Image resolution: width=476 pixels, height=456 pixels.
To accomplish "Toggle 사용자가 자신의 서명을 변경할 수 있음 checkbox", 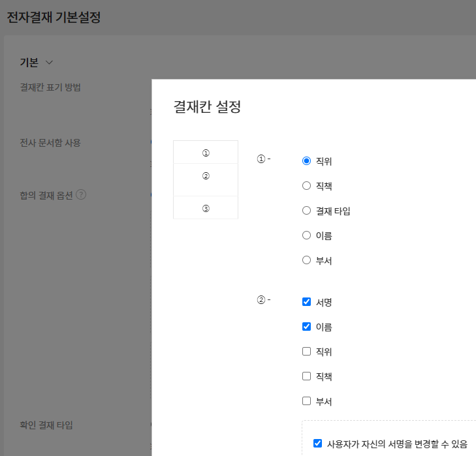I will (x=318, y=444).
